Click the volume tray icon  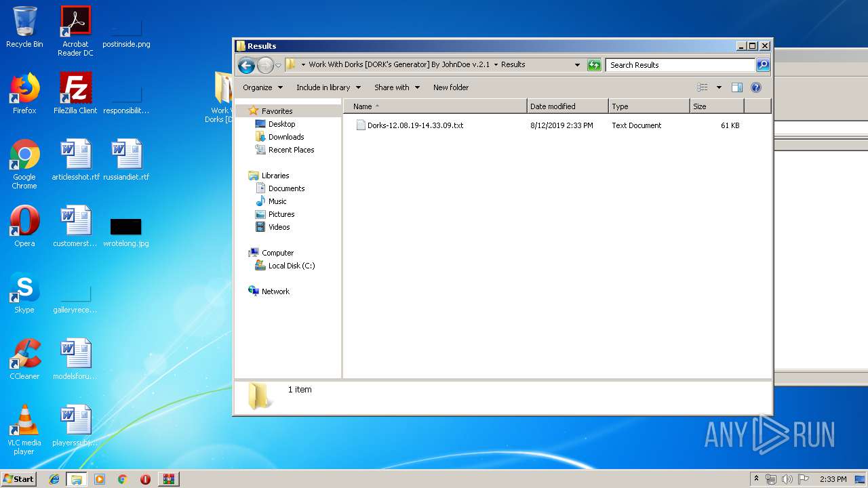coord(787,479)
